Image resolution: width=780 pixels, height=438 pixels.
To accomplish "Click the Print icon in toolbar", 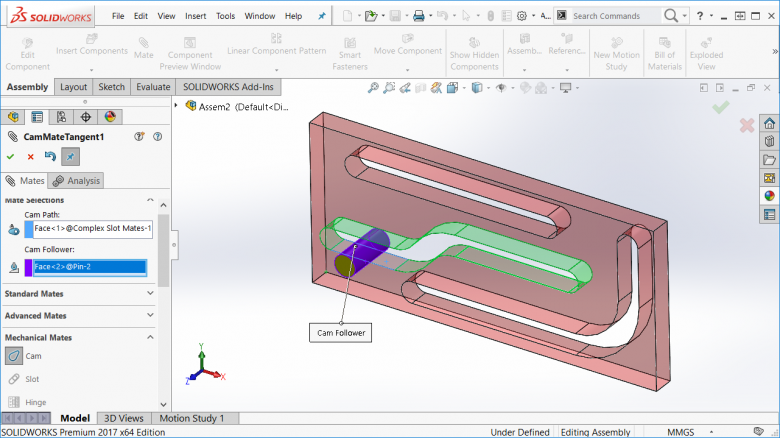I will (419, 16).
